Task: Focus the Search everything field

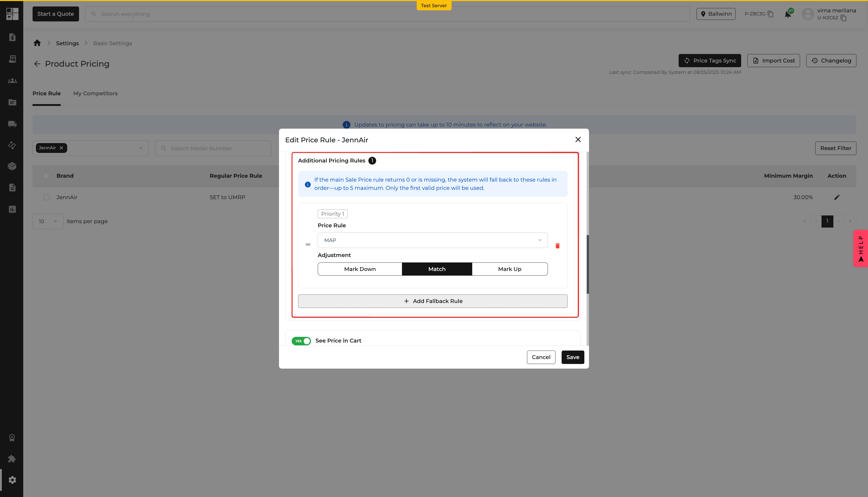Action: pyautogui.click(x=388, y=14)
